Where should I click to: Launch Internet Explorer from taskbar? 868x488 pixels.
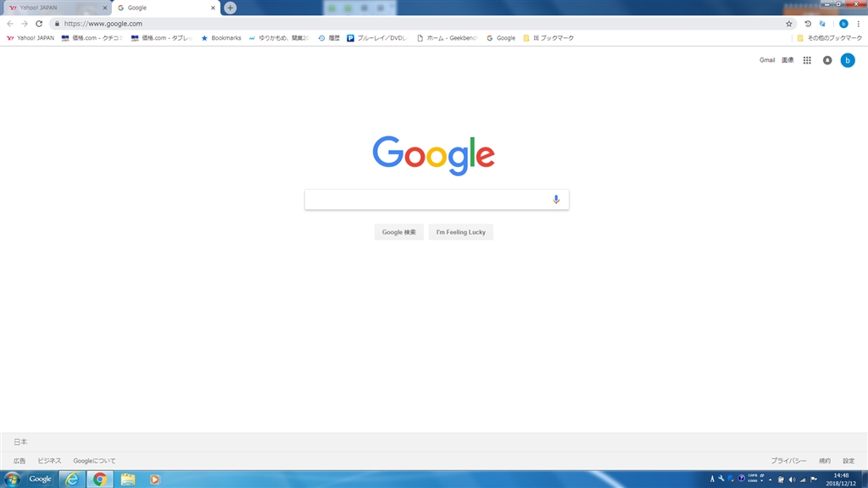[72, 480]
